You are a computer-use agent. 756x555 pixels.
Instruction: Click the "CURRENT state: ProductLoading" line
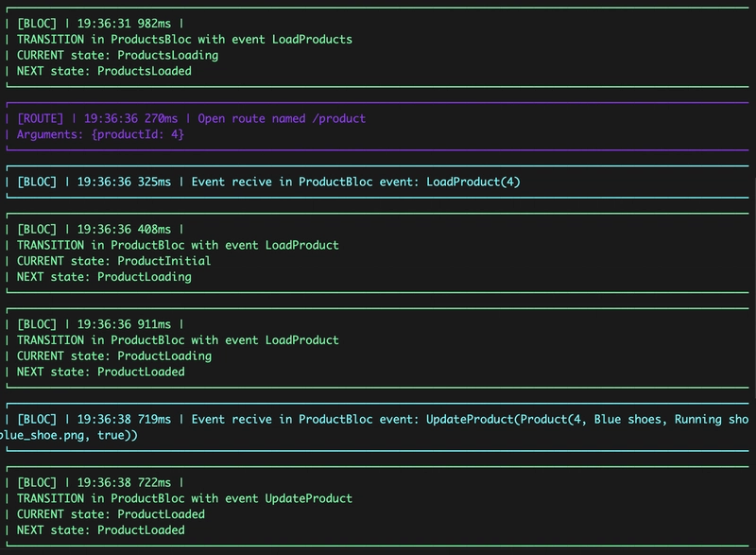(x=114, y=356)
